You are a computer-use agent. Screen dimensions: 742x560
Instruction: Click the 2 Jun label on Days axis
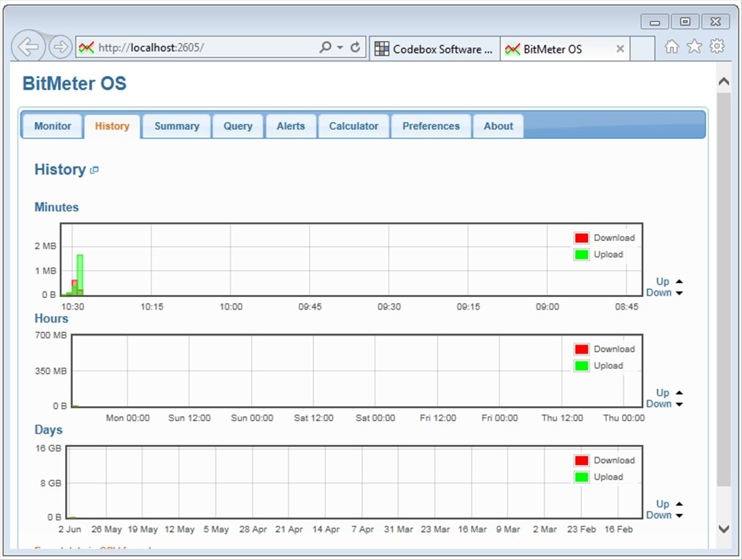coord(69,529)
